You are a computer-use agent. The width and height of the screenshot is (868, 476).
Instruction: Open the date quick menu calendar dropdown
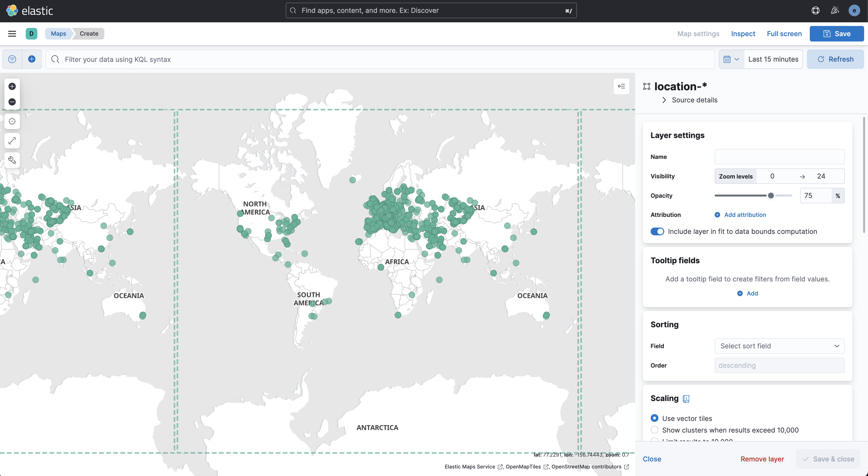[731, 59]
